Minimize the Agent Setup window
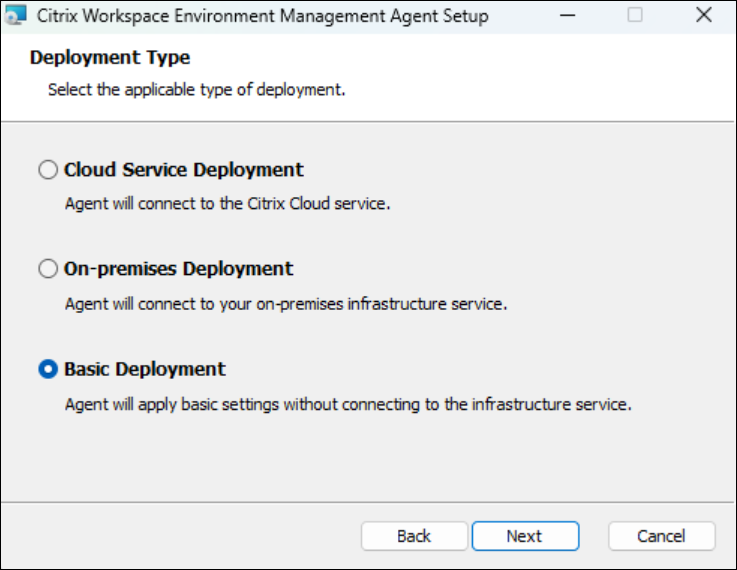The width and height of the screenshot is (737, 570). coord(569,16)
